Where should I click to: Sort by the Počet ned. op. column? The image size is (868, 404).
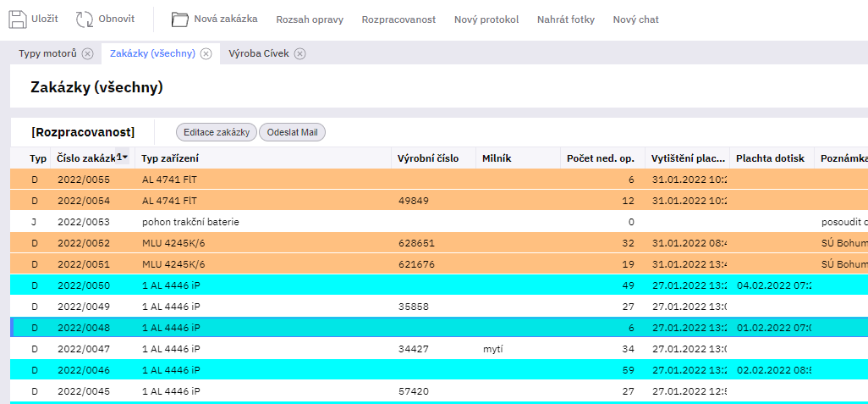(600, 158)
